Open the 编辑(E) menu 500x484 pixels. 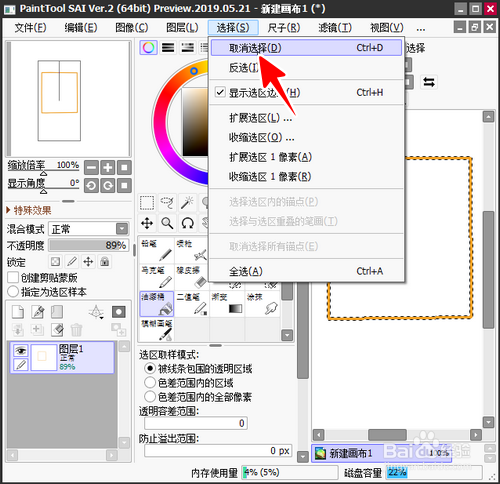[81, 28]
